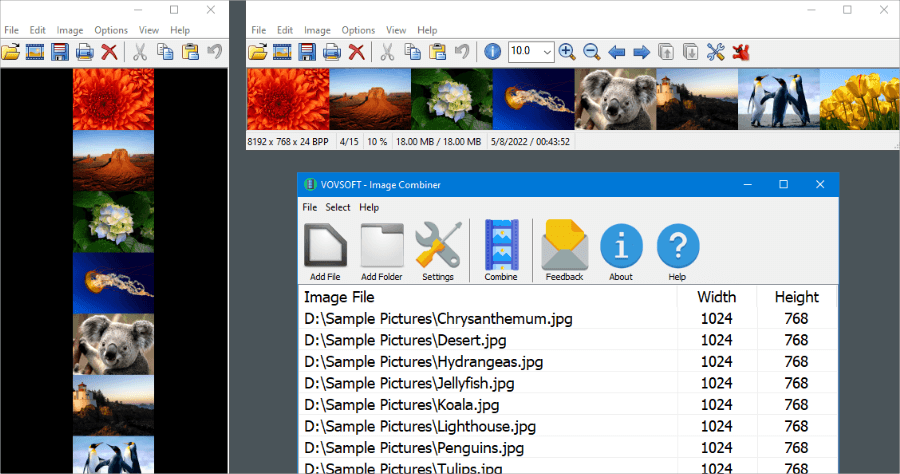Click the zoom out magnifier icon
The image size is (900, 474).
pos(591,52)
